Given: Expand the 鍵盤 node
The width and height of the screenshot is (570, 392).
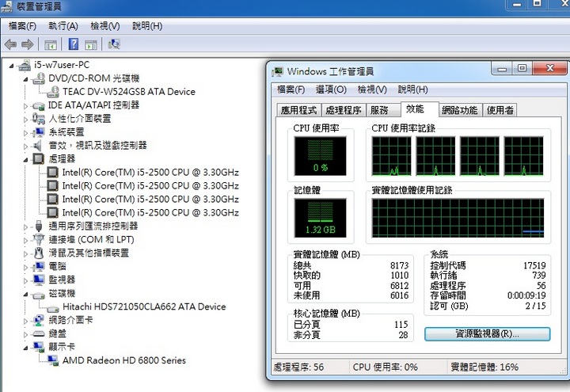Looking at the screenshot, I should point(25,334).
